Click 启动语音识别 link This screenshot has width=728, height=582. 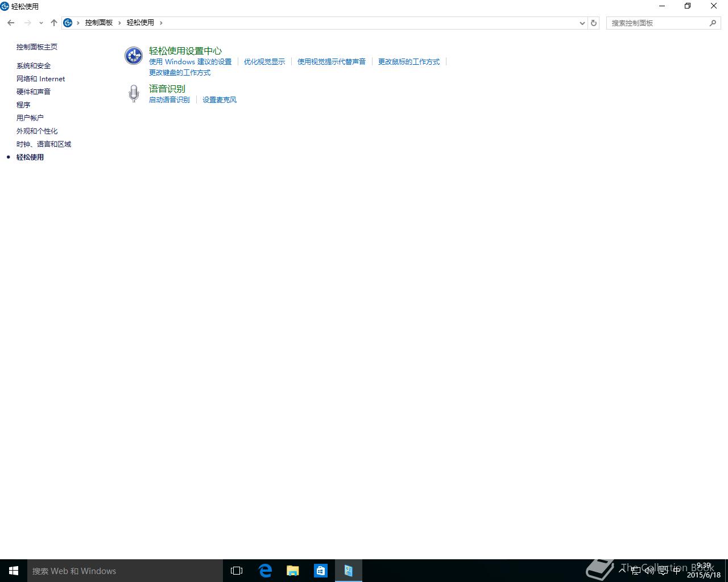(x=169, y=100)
